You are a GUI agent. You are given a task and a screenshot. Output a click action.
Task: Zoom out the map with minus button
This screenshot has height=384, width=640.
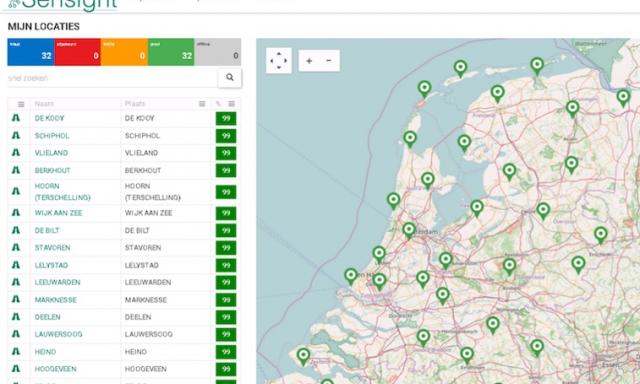[x=329, y=61]
